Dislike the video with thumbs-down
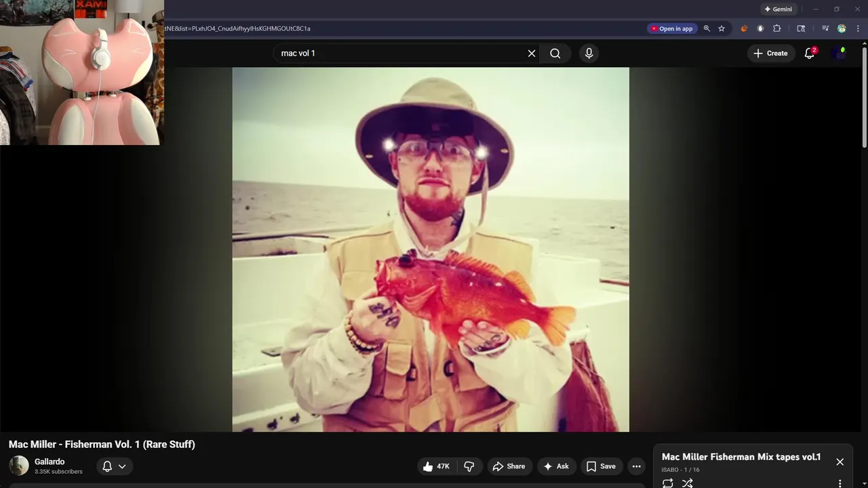The width and height of the screenshot is (868, 488). [469, 466]
